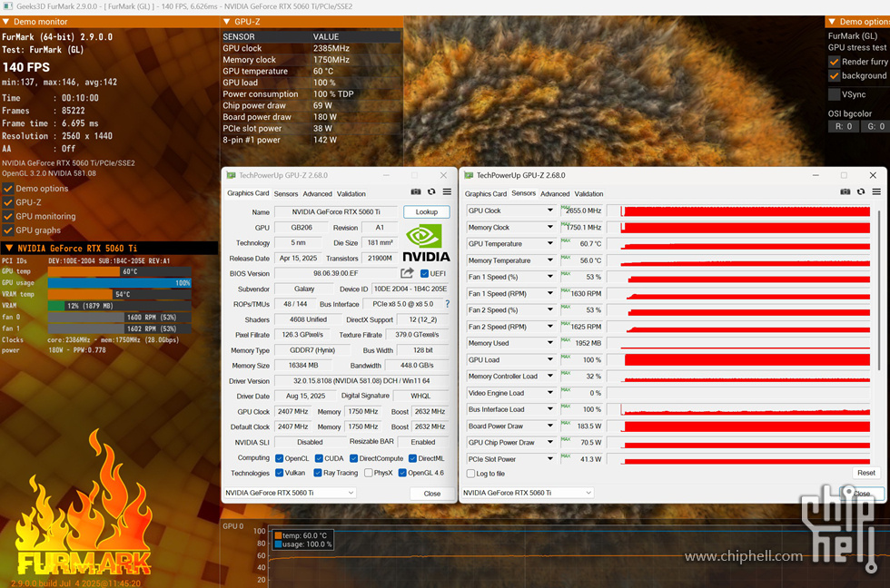Click the BIOS Version field 98.06.39.00.EF
Screen dimensions: 890x588
click(x=335, y=273)
